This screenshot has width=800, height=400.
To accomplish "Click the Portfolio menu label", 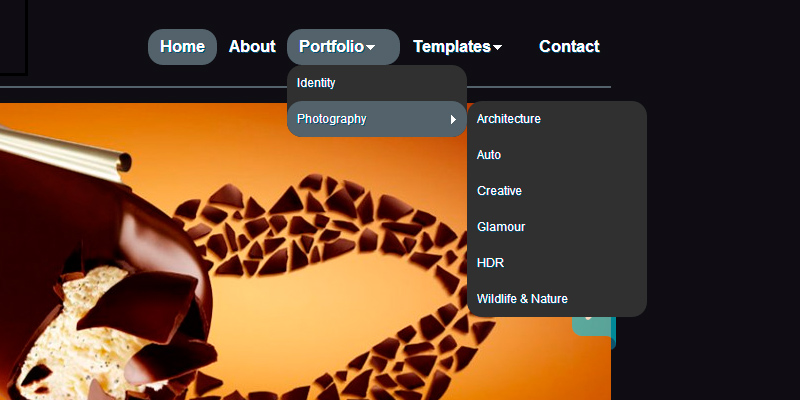I will coord(331,46).
